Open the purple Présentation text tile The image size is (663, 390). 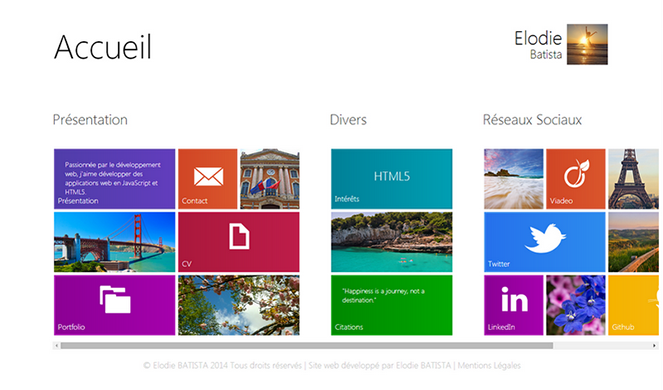coord(115,179)
